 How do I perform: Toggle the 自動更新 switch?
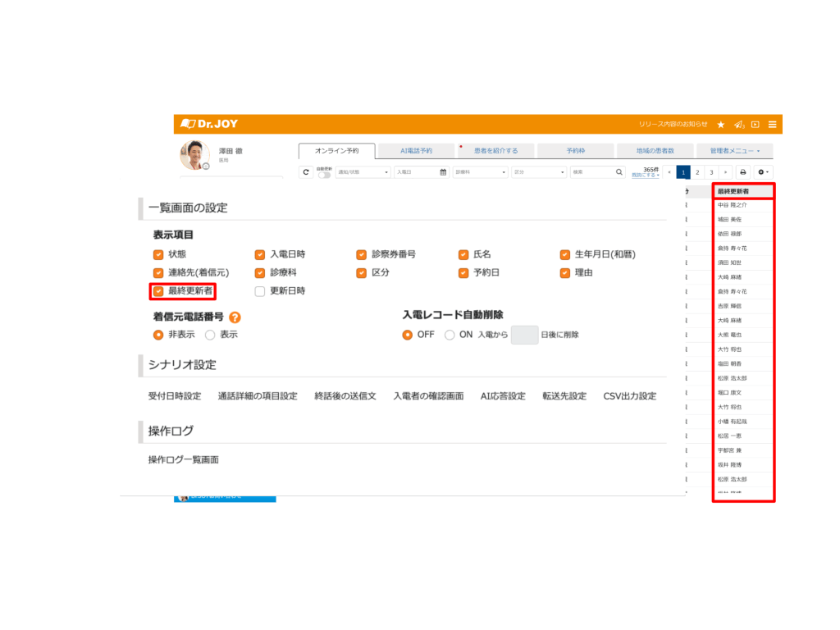point(325,175)
